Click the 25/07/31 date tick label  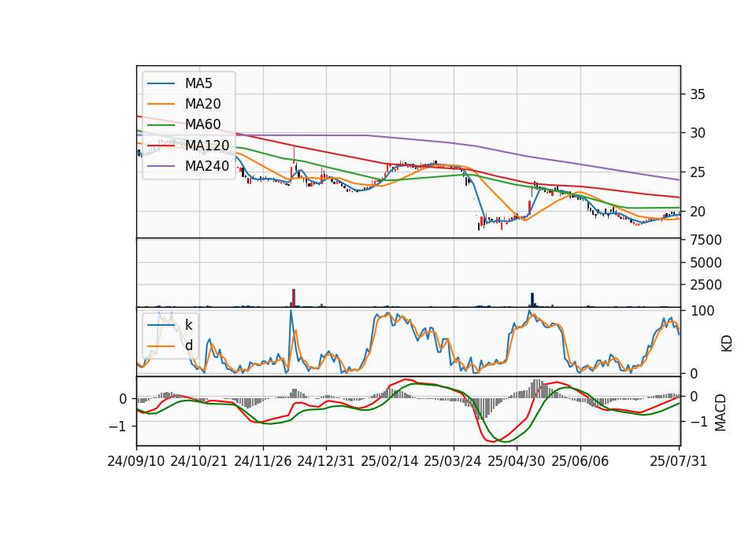678,461
